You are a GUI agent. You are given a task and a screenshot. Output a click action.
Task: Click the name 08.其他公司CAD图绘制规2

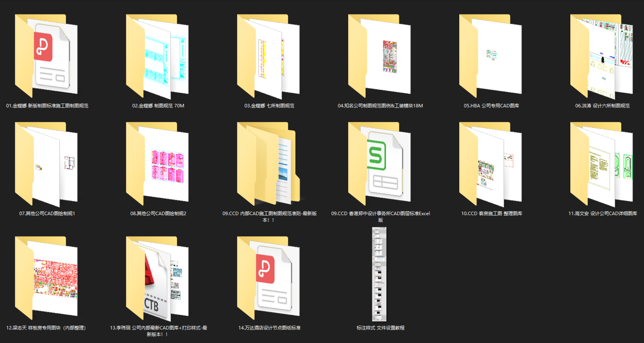(158, 213)
